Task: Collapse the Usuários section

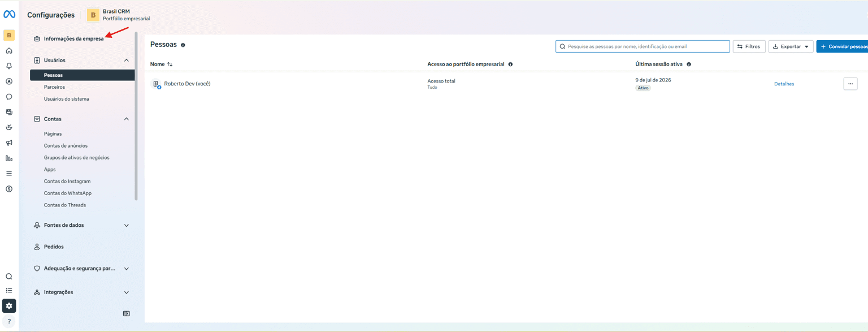Action: click(x=127, y=60)
